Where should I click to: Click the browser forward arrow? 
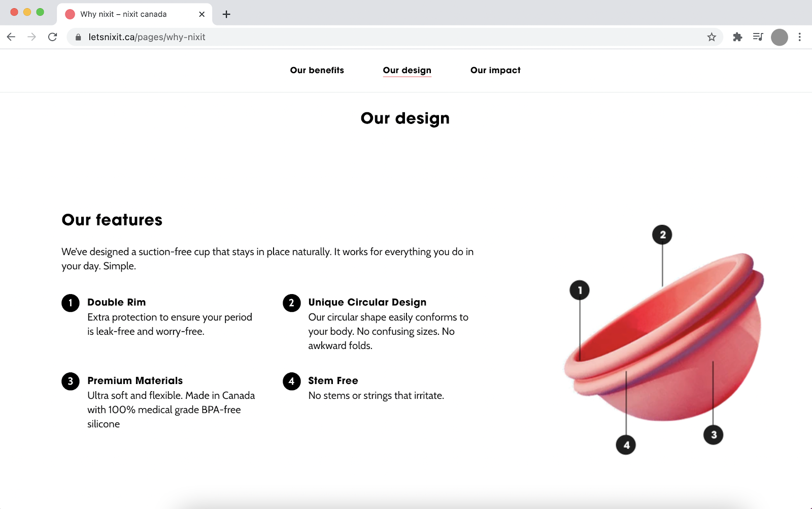(31, 37)
